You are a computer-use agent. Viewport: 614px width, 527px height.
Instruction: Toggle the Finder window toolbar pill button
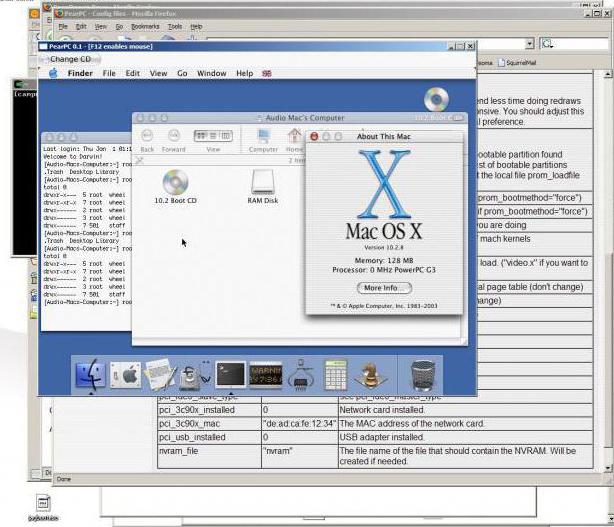[x=457, y=118]
